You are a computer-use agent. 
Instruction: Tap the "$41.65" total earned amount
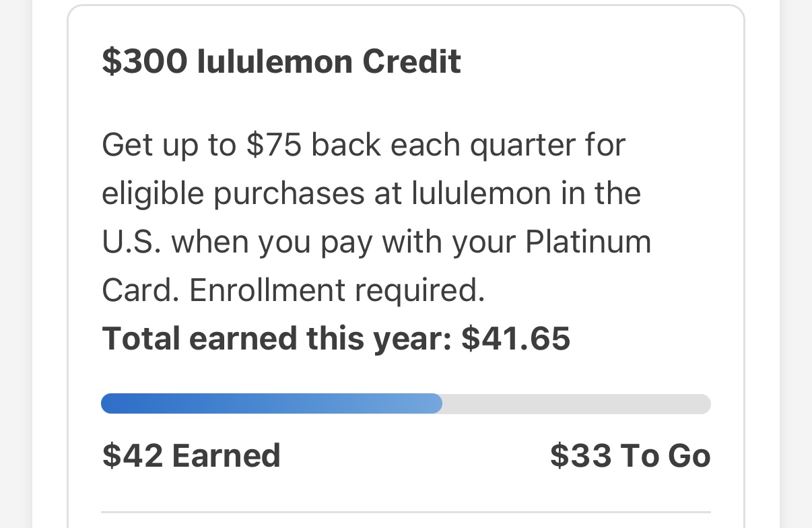tap(516, 338)
